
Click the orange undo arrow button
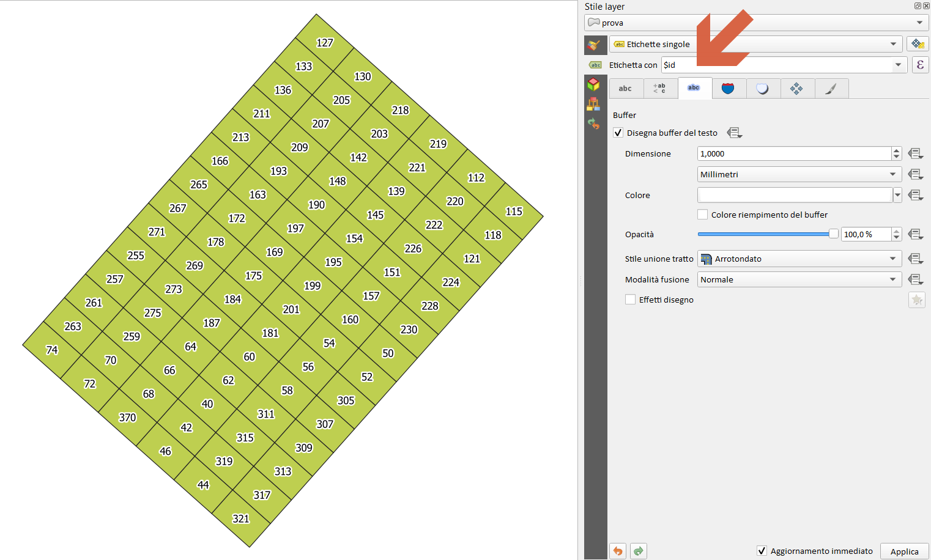click(618, 551)
